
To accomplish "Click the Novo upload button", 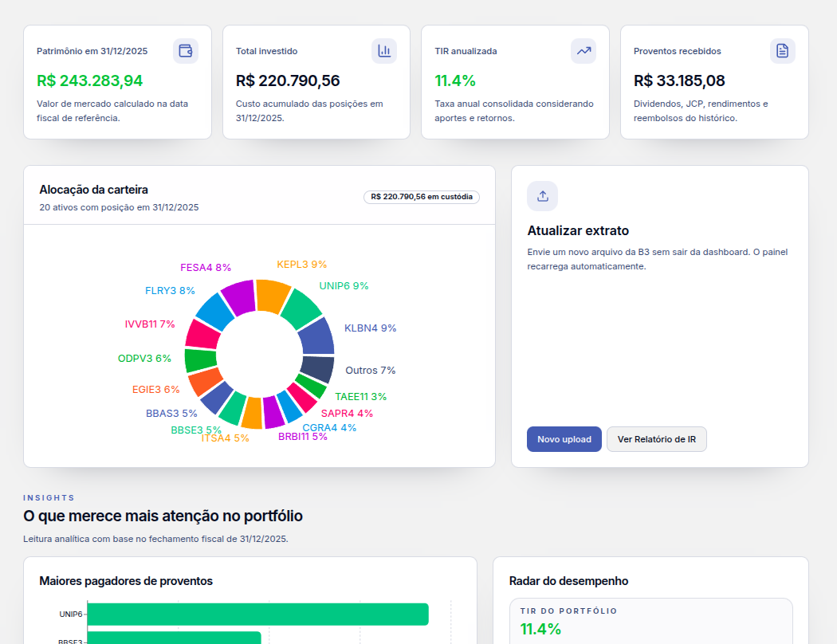I will (x=564, y=439).
